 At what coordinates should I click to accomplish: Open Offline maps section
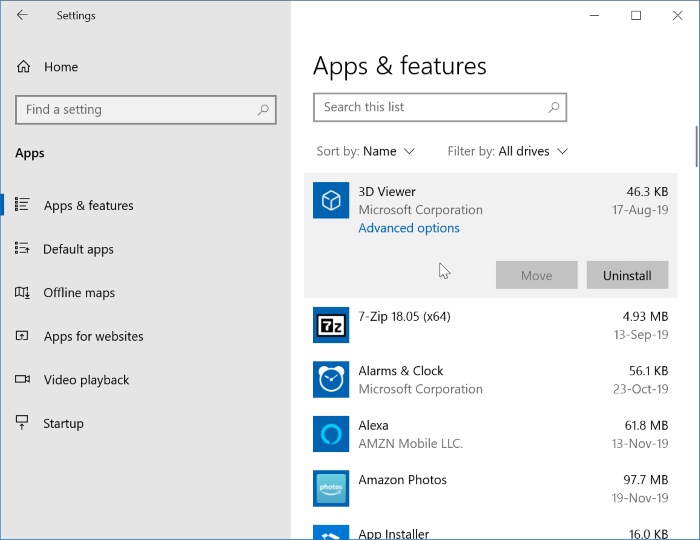pyautogui.click(x=79, y=293)
